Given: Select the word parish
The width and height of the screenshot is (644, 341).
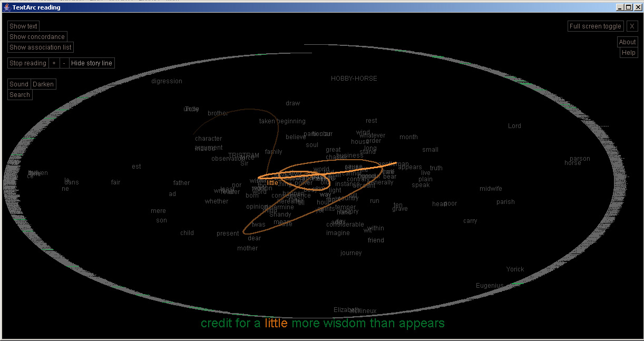Looking at the screenshot, I should (x=505, y=202).
